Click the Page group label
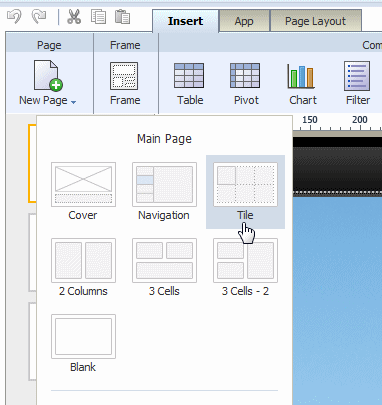The height and width of the screenshot is (405, 382). click(x=49, y=45)
